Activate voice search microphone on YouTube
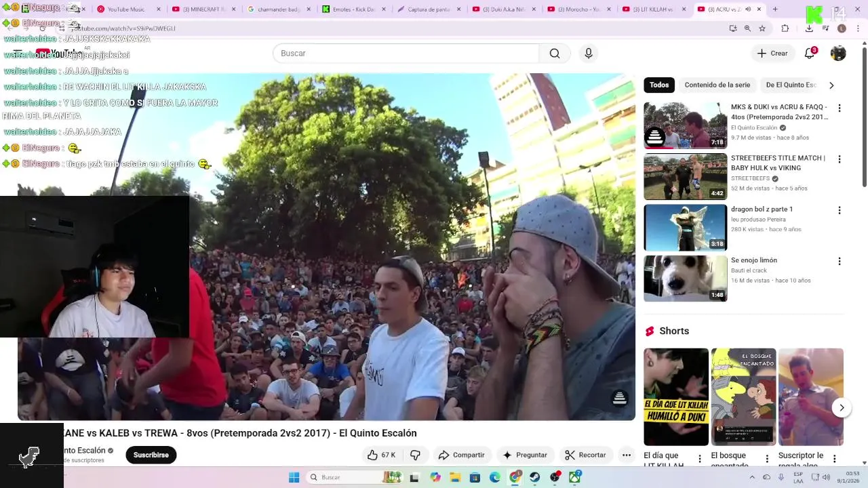 [x=588, y=54]
